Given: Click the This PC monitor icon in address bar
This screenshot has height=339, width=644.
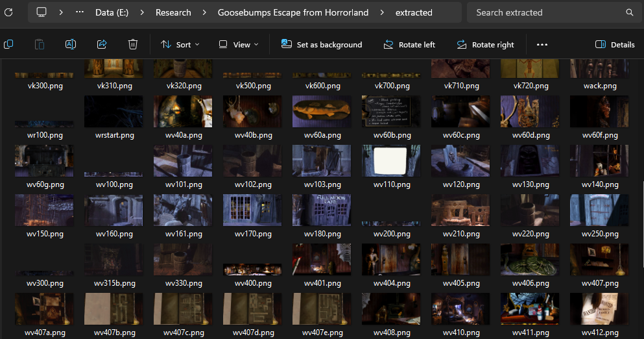Looking at the screenshot, I should pyautogui.click(x=42, y=12).
